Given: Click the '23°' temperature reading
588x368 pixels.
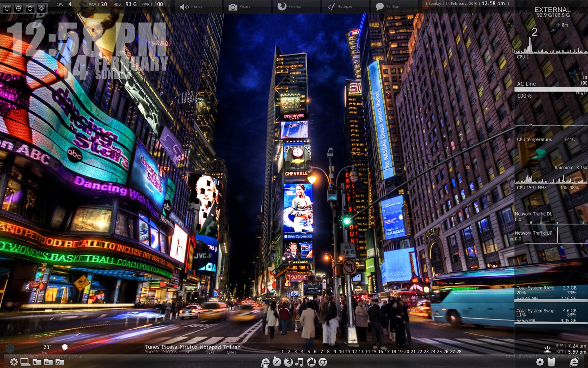Looking at the screenshot, I should click(x=47, y=347).
